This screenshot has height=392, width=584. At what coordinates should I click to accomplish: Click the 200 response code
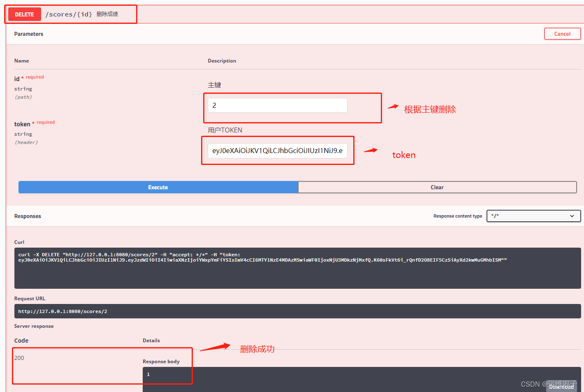coord(19,358)
